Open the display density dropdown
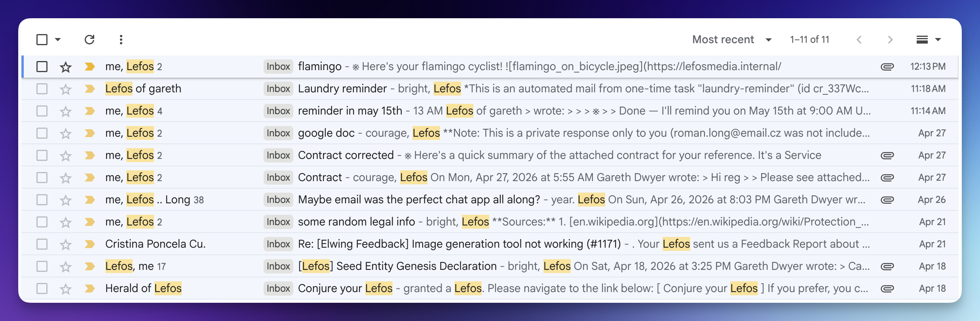Image resolution: width=980 pixels, height=321 pixels. pyautogui.click(x=928, y=39)
